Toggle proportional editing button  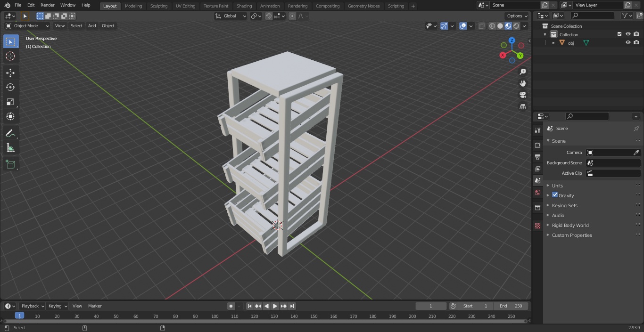(x=292, y=16)
